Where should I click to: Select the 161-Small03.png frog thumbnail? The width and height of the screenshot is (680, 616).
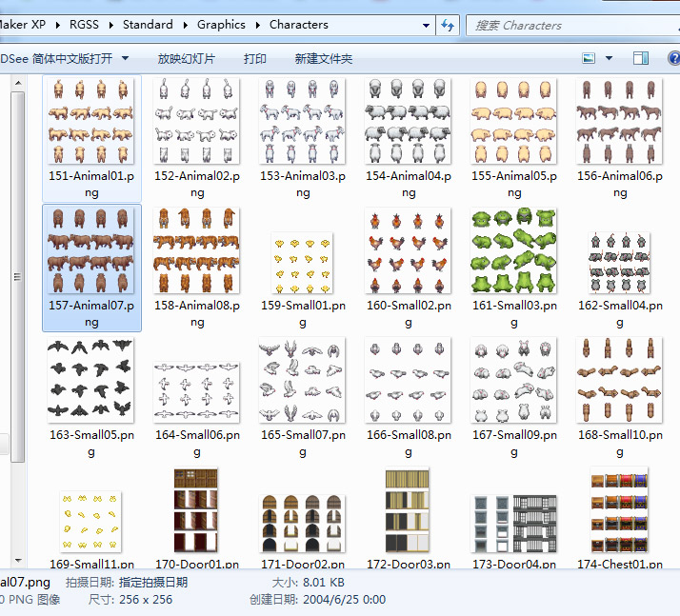(514, 250)
